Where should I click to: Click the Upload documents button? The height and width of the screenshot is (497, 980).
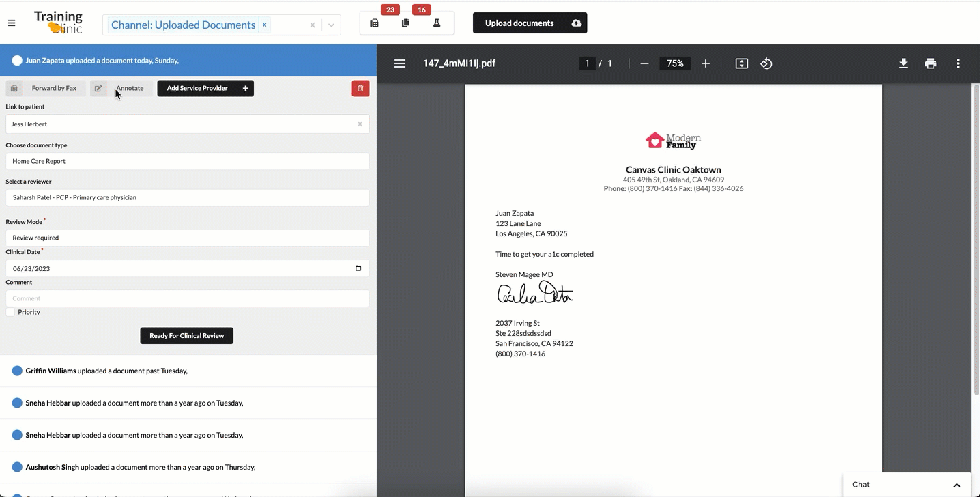530,23
